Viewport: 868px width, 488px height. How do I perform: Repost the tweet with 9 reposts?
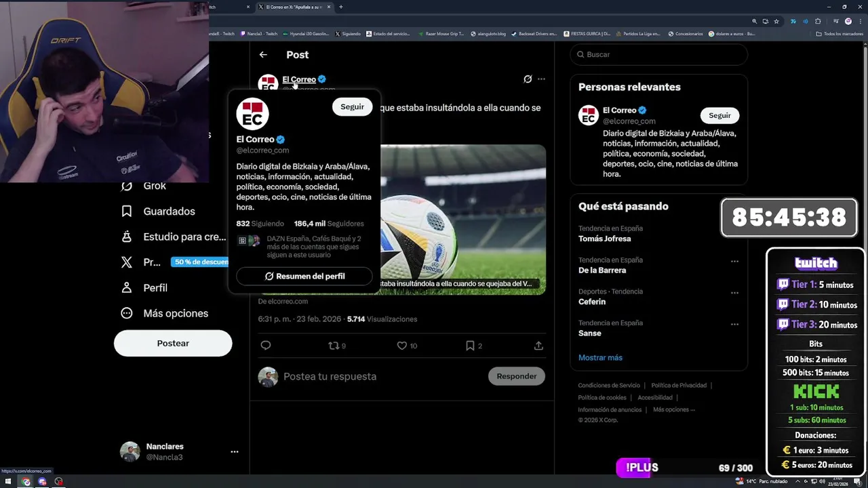[x=337, y=346]
